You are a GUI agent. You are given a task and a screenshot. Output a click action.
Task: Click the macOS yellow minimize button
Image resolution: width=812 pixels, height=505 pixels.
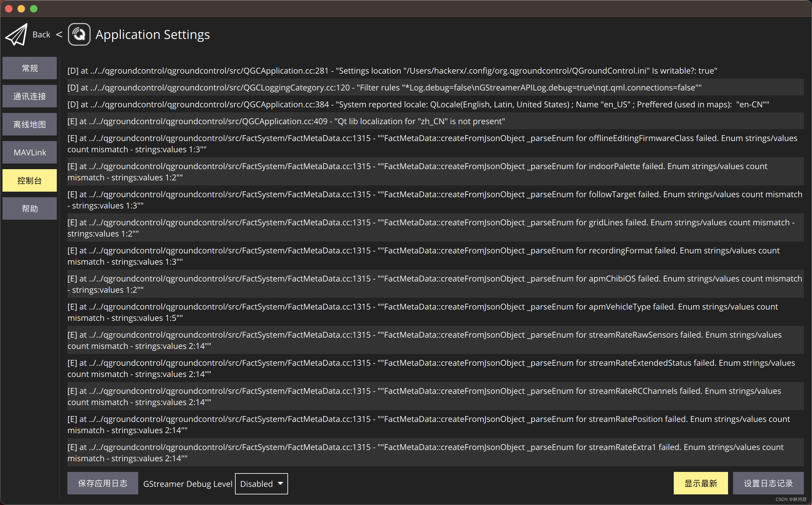point(21,9)
